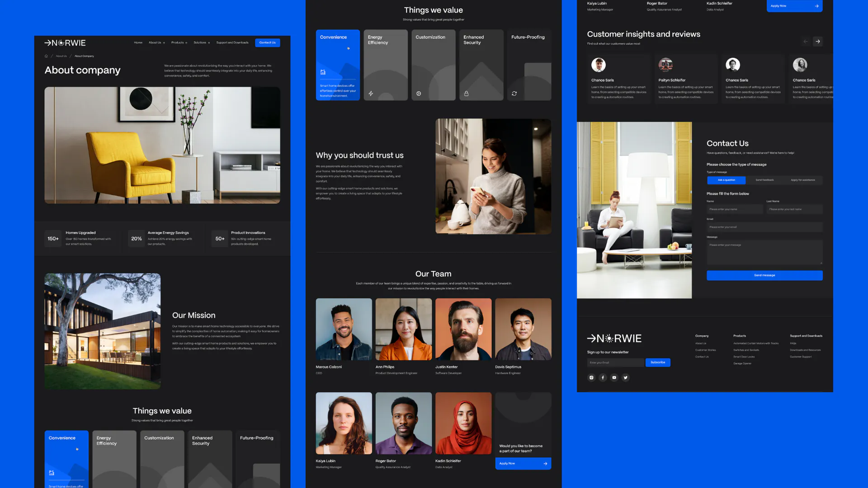Open the Smart Door Locks footer link
The image size is (868, 488).
[744, 357]
